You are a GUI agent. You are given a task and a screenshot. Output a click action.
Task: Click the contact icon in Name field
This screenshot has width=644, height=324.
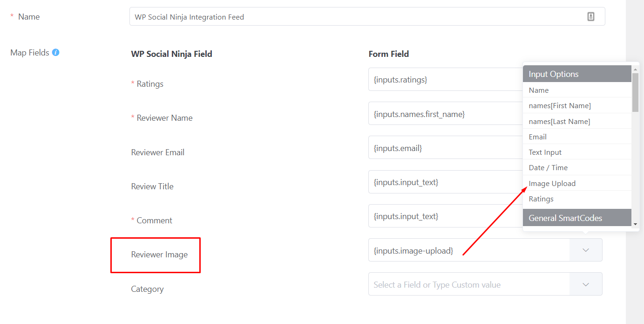pos(590,17)
